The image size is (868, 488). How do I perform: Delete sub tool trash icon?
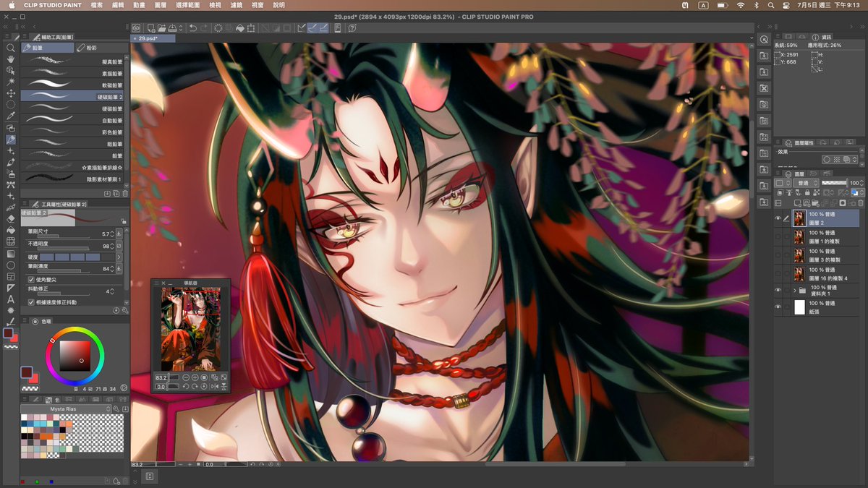[124, 194]
